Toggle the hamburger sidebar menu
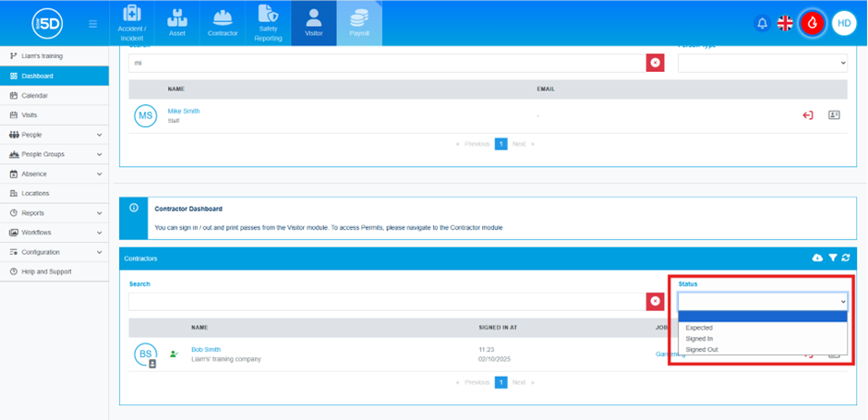Image resolution: width=868 pixels, height=420 pixels. [x=92, y=24]
